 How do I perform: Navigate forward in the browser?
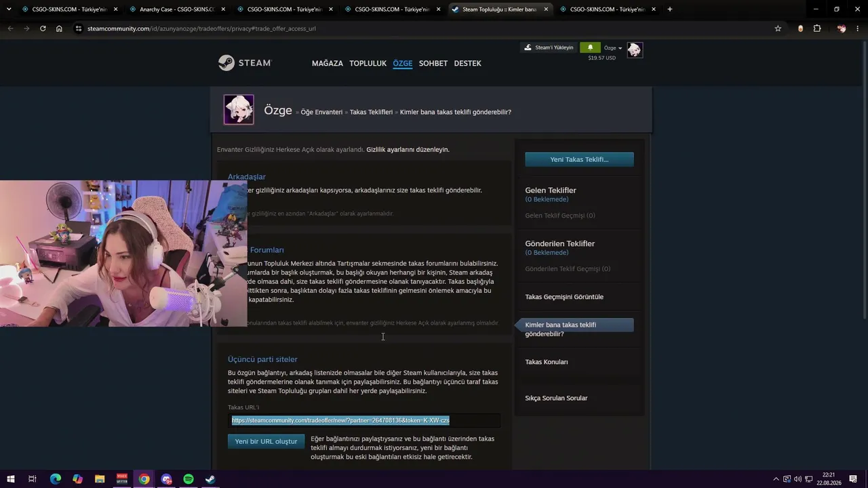coord(26,28)
